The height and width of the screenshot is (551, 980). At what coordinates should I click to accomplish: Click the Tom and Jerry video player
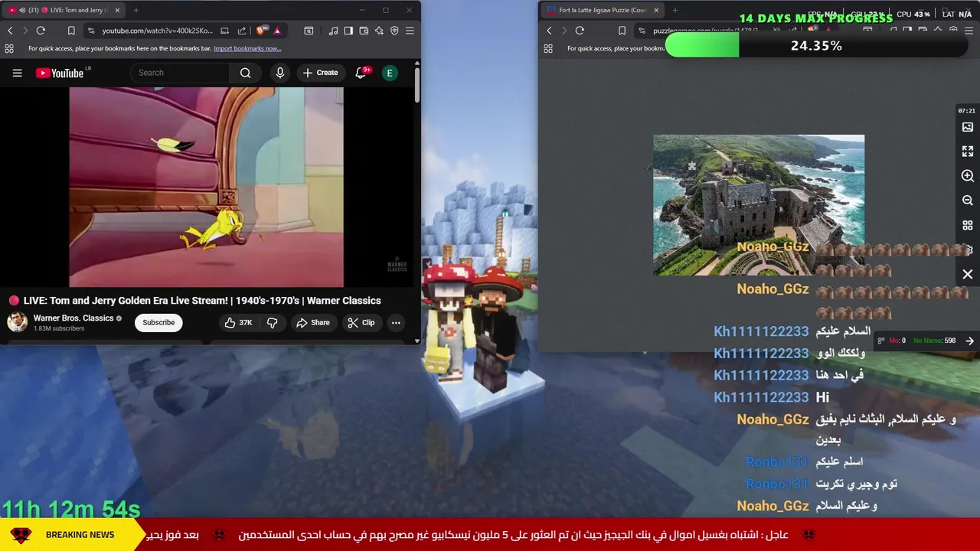pyautogui.click(x=206, y=187)
